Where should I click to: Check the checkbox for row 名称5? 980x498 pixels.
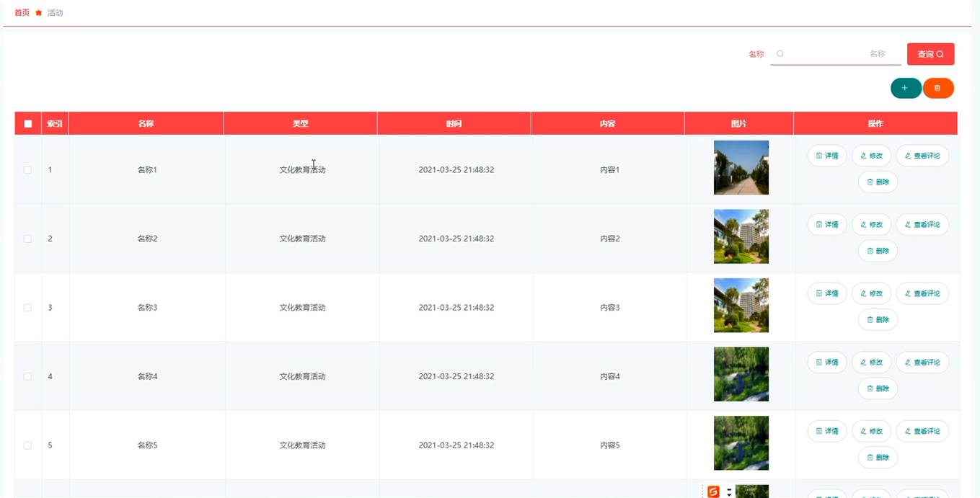[x=27, y=445]
